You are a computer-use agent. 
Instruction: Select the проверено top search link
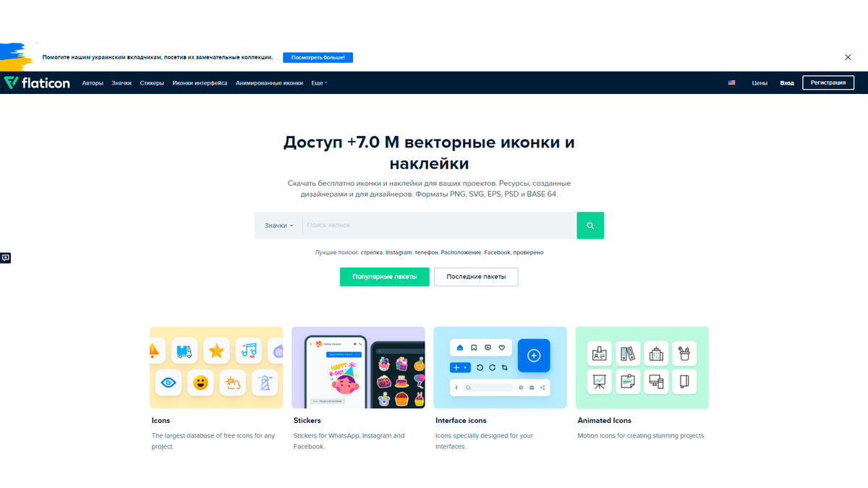(529, 252)
